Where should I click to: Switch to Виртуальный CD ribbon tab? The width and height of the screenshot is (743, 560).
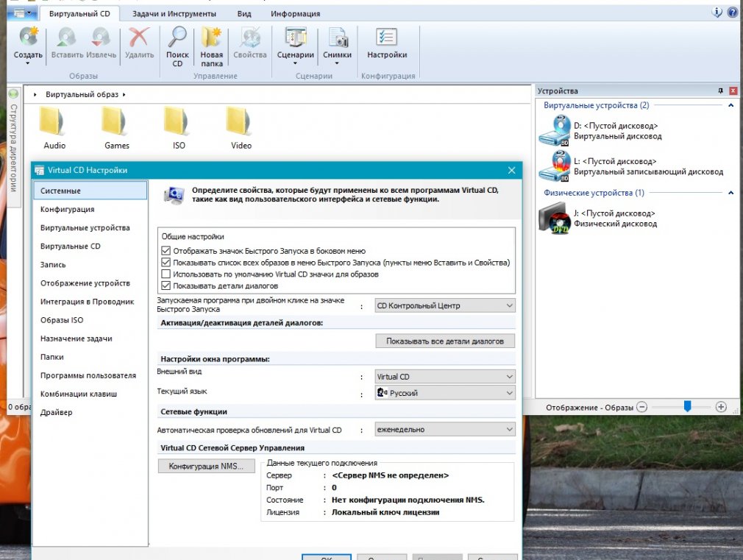(79, 14)
